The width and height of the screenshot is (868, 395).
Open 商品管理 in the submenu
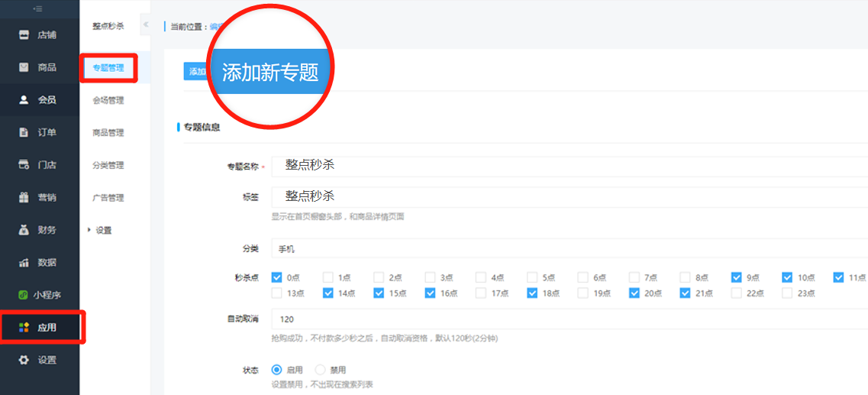coord(108,133)
